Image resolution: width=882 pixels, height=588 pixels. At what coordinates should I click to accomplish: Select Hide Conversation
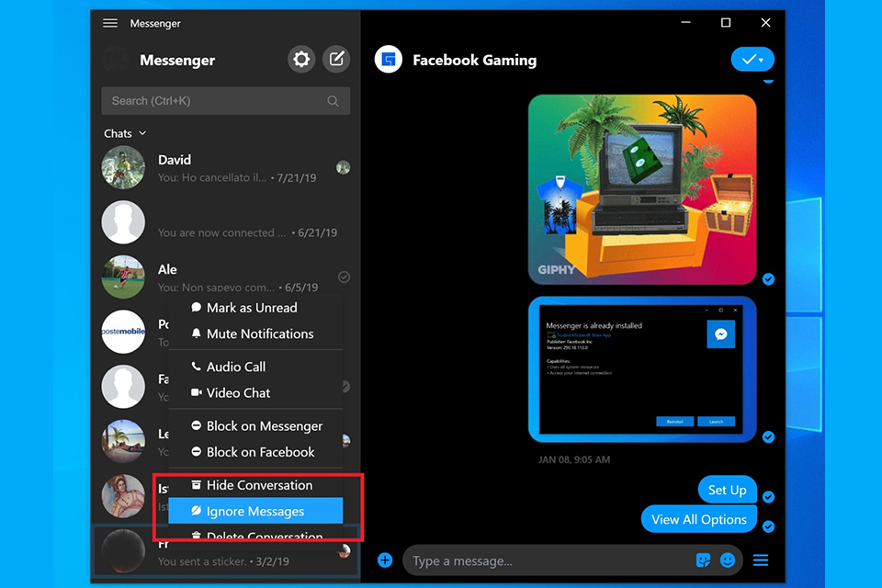256,485
